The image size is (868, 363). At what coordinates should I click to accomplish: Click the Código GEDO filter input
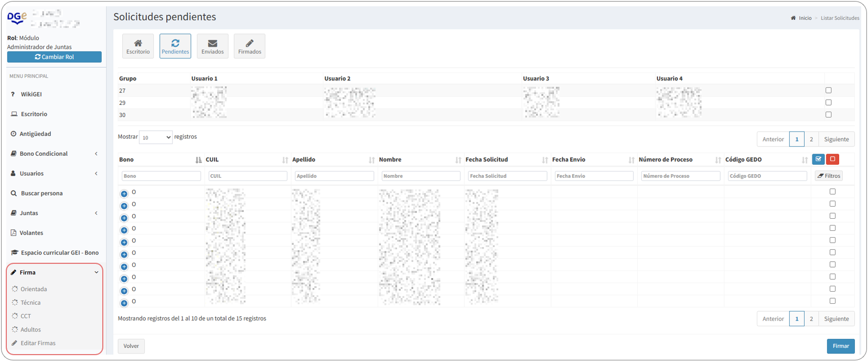click(x=767, y=176)
